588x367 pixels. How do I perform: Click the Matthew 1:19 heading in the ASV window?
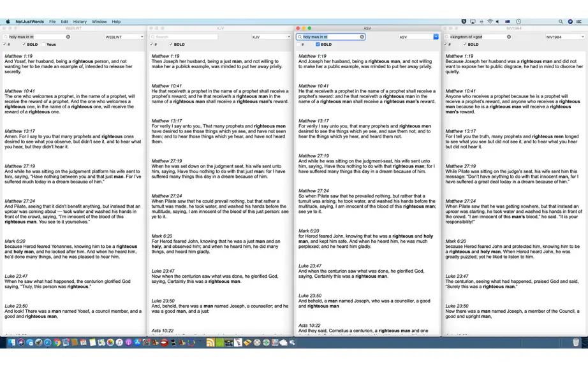(x=312, y=56)
